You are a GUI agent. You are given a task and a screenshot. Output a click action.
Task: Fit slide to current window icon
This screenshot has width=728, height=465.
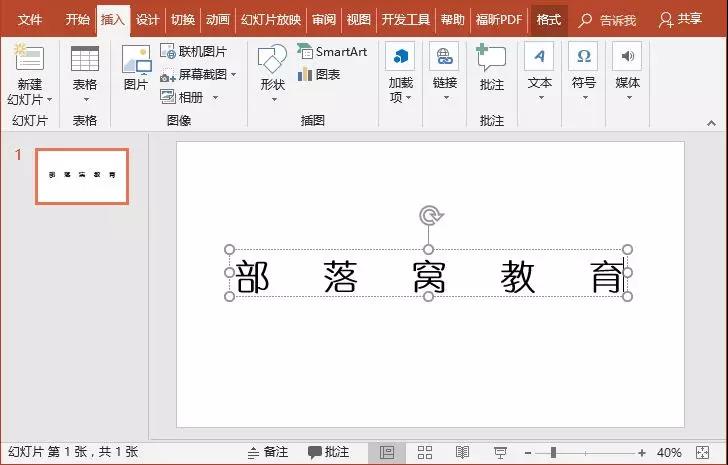pos(702,452)
